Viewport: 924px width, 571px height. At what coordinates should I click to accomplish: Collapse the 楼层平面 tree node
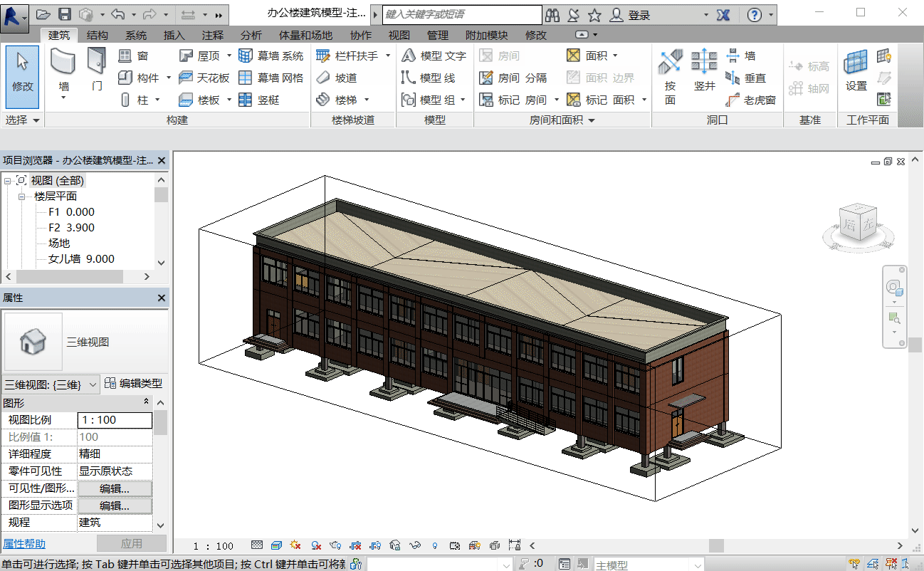(21, 197)
